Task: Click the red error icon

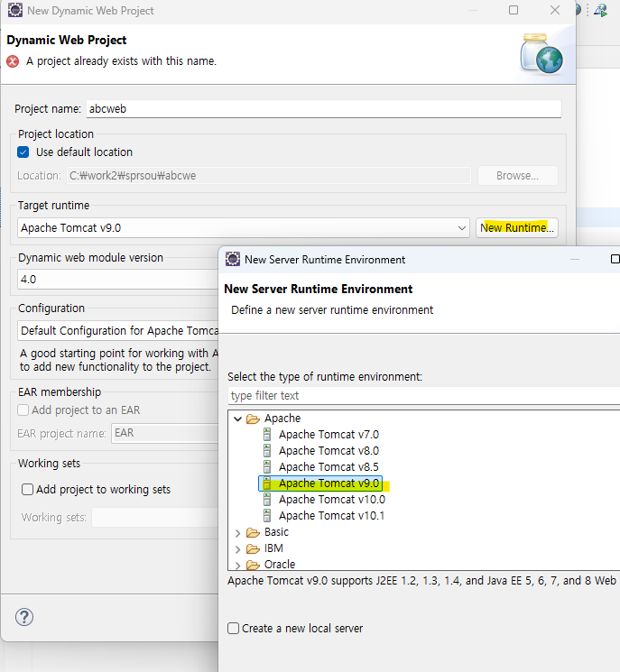Action: [13, 61]
